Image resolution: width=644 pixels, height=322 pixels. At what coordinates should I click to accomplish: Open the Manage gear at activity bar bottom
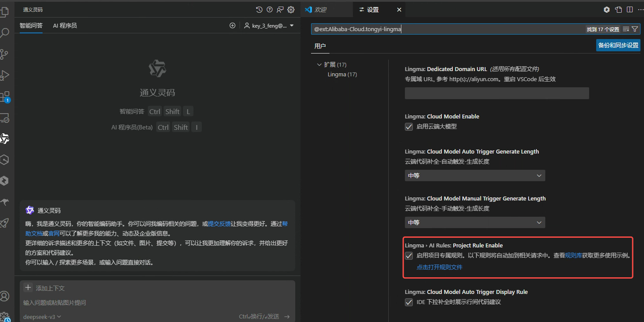click(4, 317)
